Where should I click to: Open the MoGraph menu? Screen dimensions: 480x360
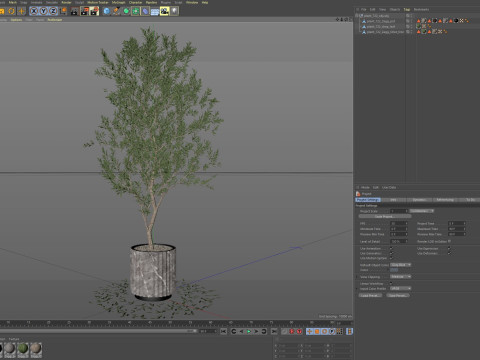[x=118, y=2]
